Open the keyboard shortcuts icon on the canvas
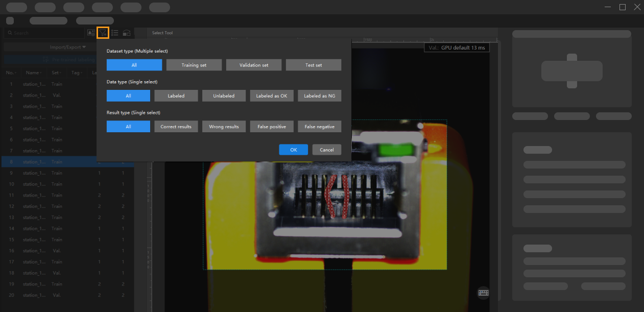The width and height of the screenshot is (644, 312). click(x=483, y=293)
